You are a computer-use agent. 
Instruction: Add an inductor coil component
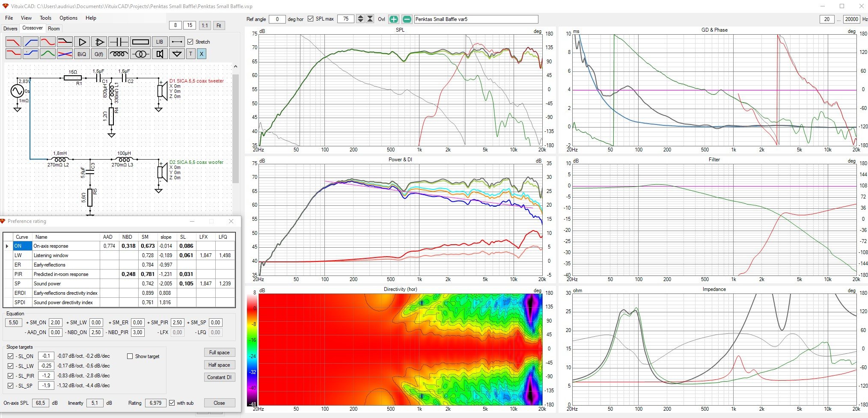119,54
